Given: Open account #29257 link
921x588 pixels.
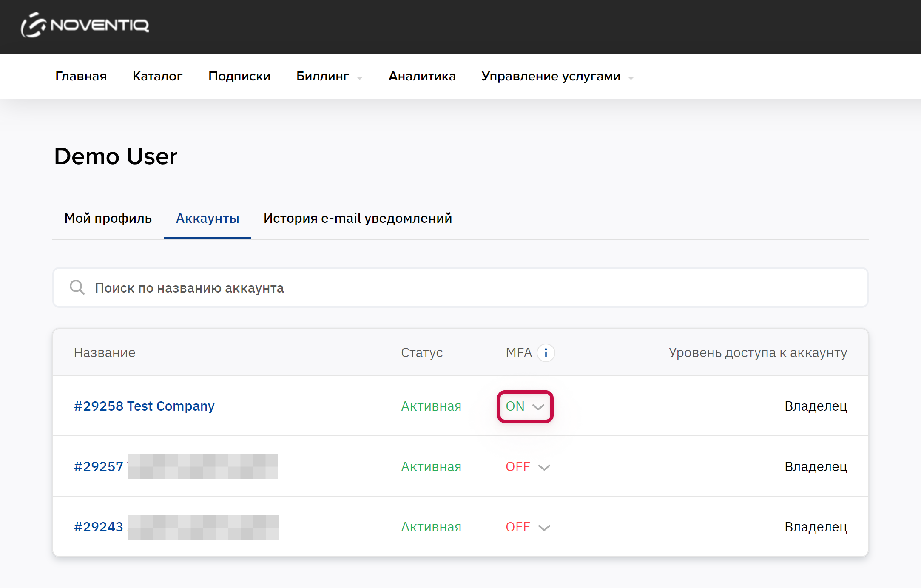Looking at the screenshot, I should [99, 466].
